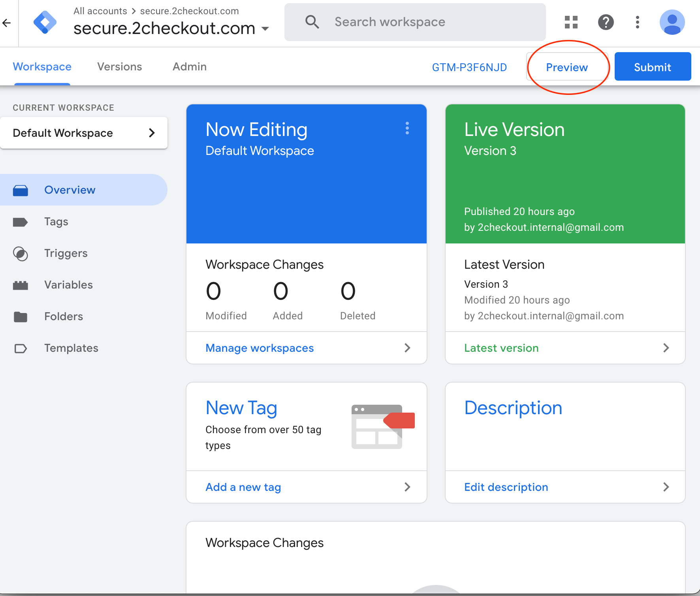Expand the secure.2checkout.com container dropdown
Image resolution: width=700 pixels, height=596 pixels.
(x=265, y=28)
